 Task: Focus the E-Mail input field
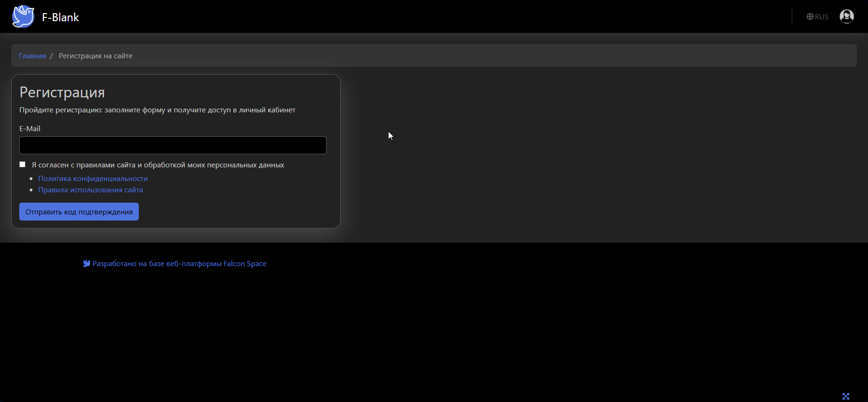pyautogui.click(x=173, y=145)
